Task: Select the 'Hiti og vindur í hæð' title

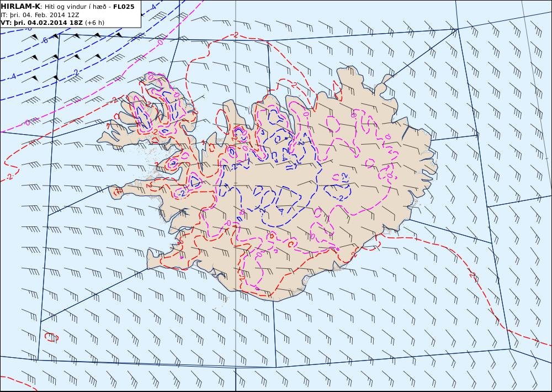Action: pos(75,7)
